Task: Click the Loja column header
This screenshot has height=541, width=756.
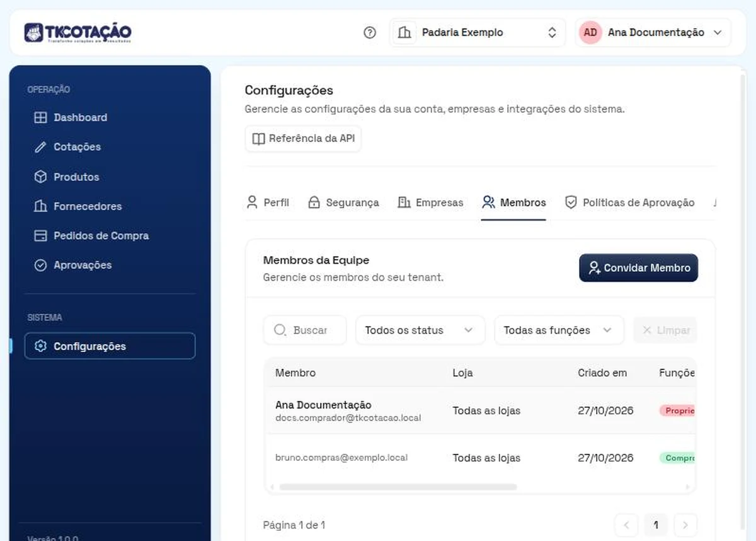Action: [x=462, y=373]
